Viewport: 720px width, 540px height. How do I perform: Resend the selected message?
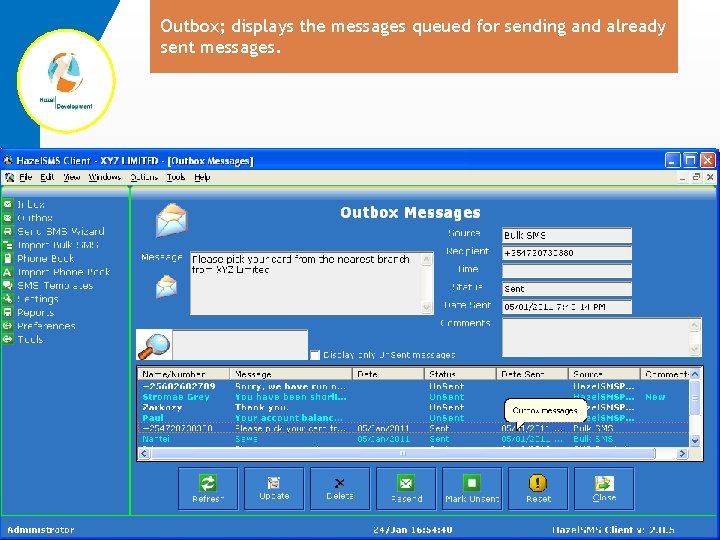point(406,489)
